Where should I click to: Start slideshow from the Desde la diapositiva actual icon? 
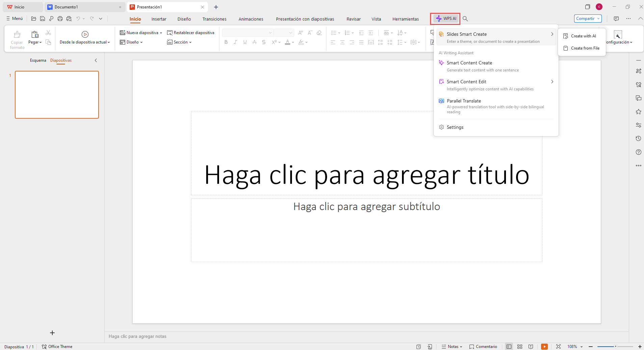point(85,34)
